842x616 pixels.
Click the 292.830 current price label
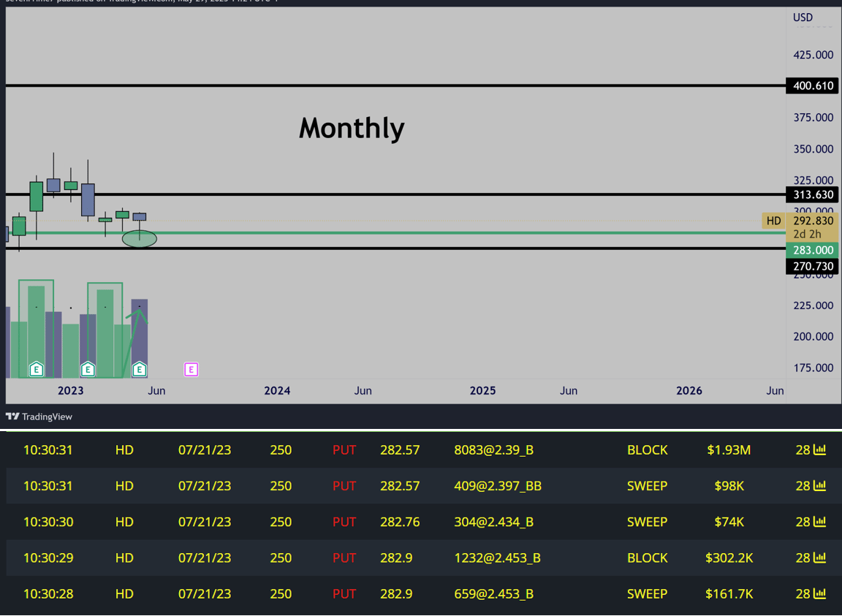813,221
